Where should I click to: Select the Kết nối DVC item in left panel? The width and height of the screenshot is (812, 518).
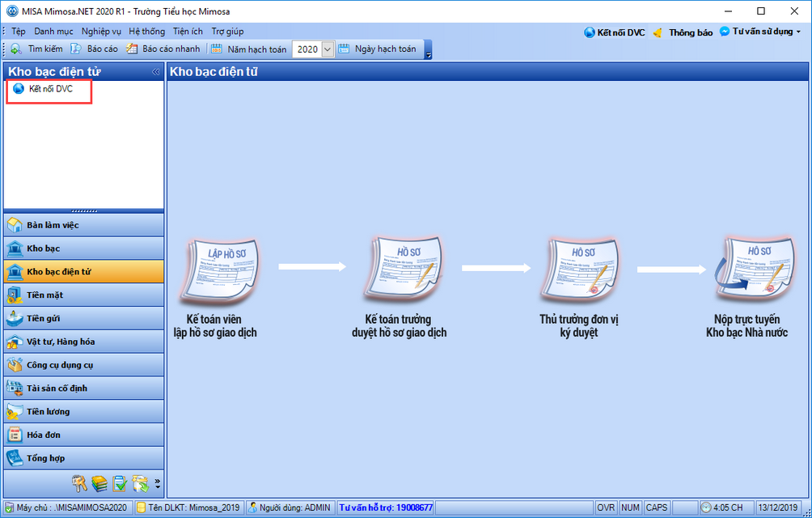(x=44, y=89)
